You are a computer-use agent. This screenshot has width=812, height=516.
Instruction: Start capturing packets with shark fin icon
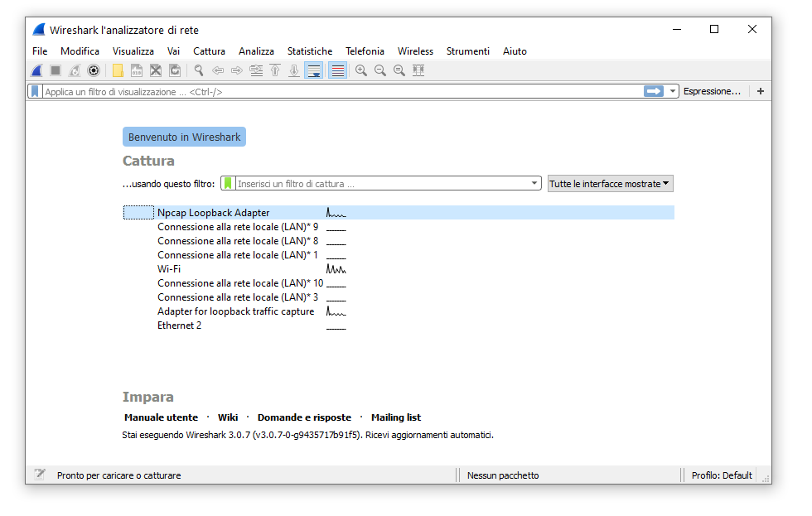pos(36,70)
